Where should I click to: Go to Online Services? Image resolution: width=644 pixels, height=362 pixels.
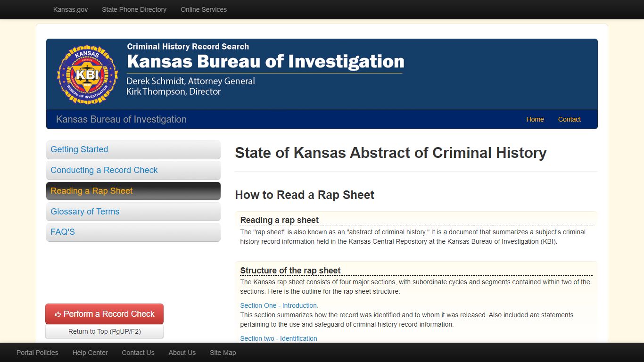coord(204,9)
